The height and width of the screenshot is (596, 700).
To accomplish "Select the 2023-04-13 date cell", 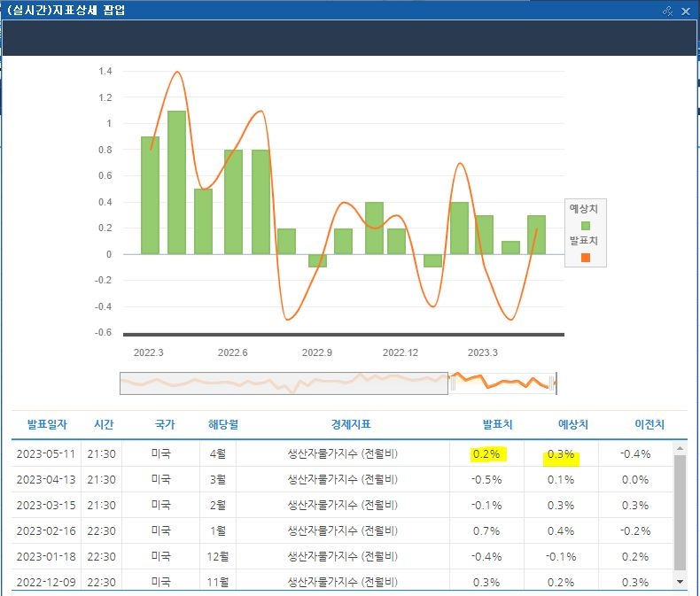I will [46, 480].
